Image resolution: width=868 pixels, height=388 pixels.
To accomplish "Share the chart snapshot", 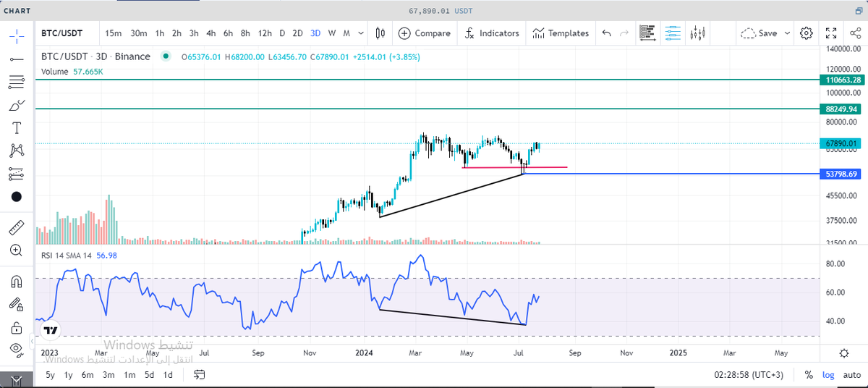I will [x=856, y=33].
